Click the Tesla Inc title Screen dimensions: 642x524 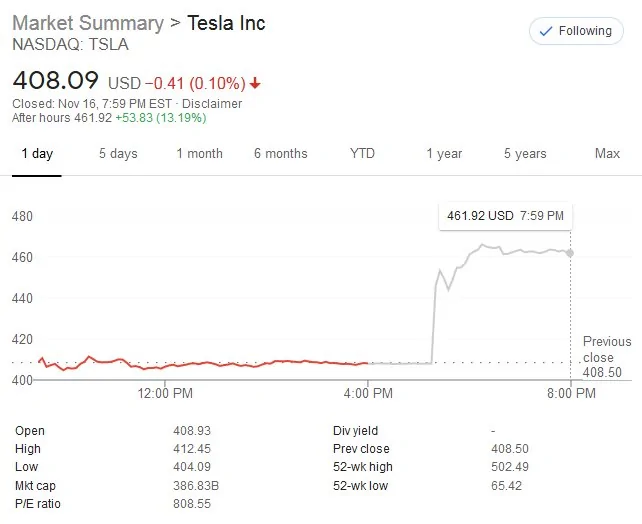(x=227, y=23)
